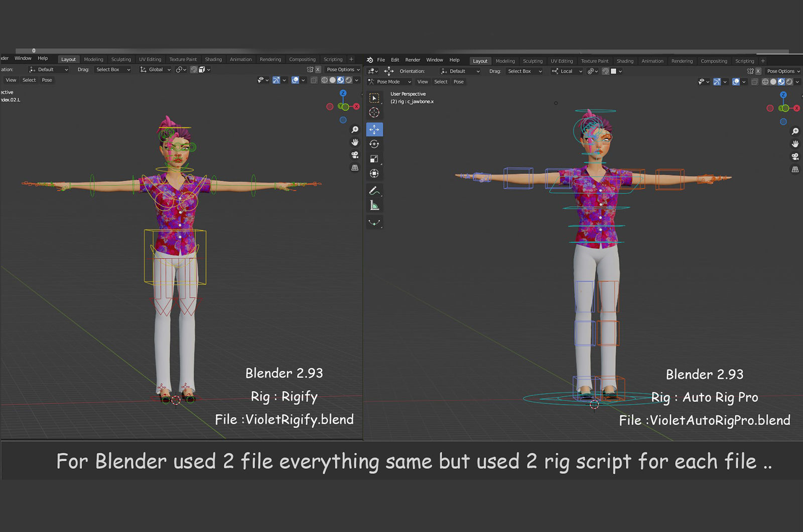803x532 pixels.
Task: Toggle show gizmo button in left viewport
Action: (276, 80)
